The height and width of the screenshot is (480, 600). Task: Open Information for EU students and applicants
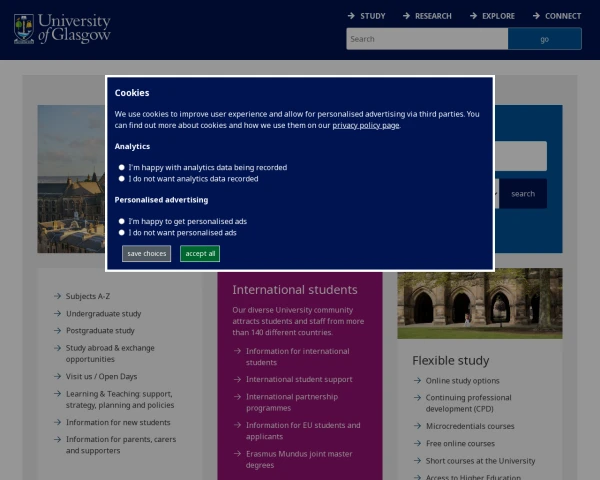(303, 431)
